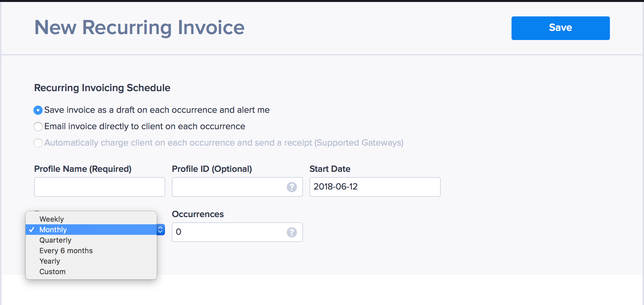Choose the checked Monthly option

coord(91,230)
